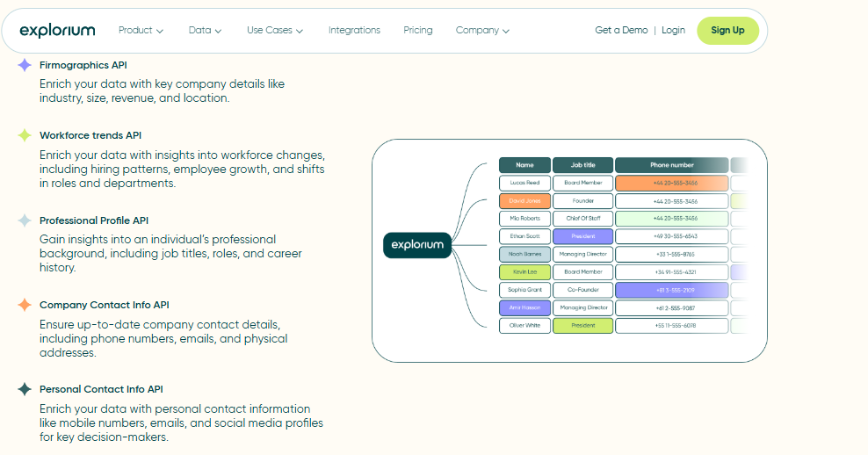Click the Firmographics API description paragraph
This screenshot has width=868, height=455.
point(163,90)
